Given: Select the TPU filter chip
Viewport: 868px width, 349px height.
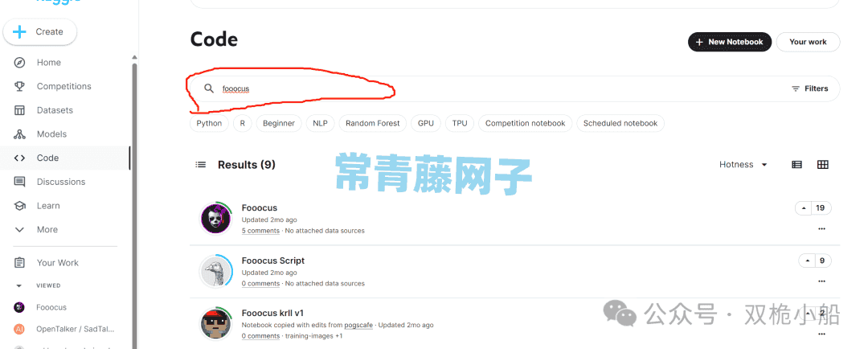Looking at the screenshot, I should click(460, 124).
